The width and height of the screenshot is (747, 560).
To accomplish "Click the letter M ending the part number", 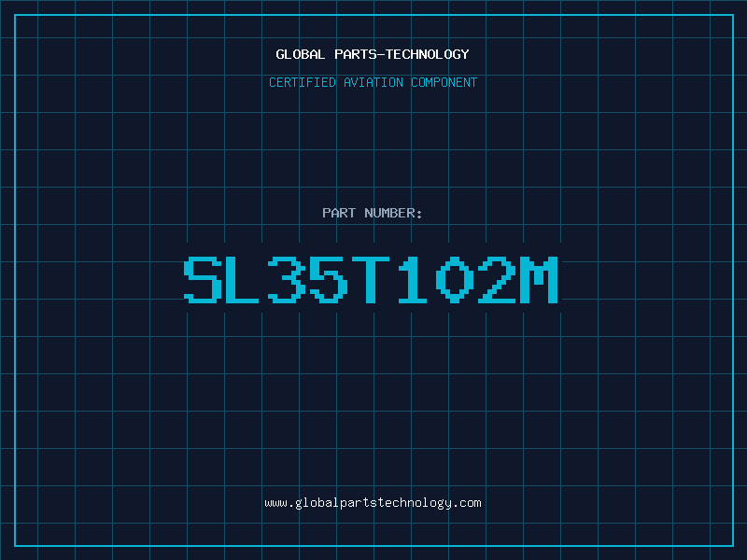I will tap(539, 279).
